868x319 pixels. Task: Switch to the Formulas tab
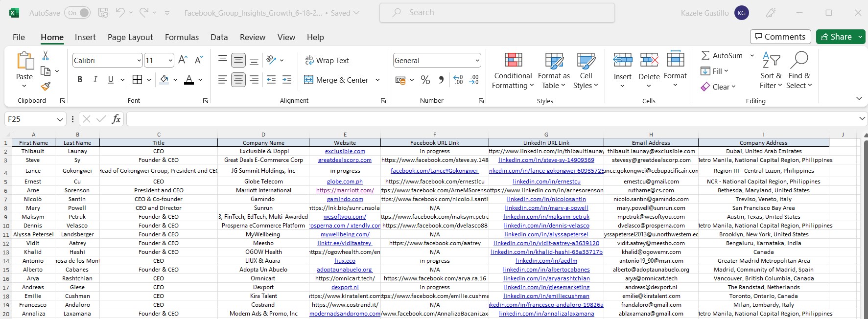[x=182, y=37]
